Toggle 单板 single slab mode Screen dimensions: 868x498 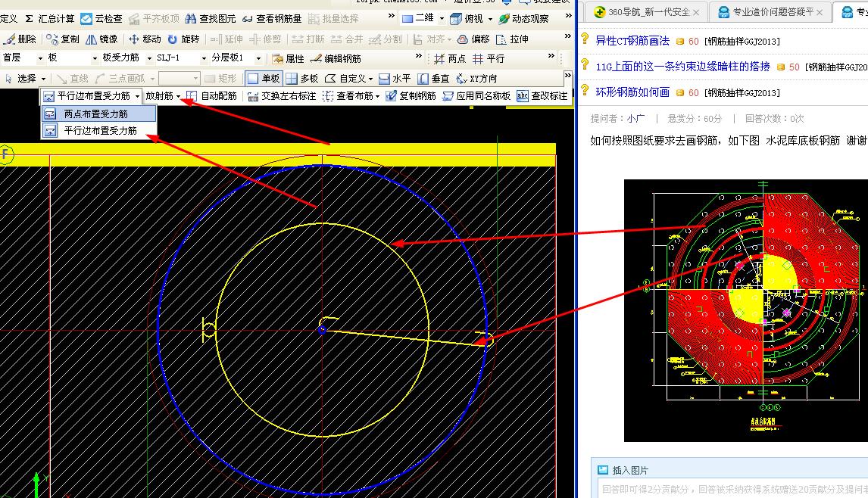[264, 79]
